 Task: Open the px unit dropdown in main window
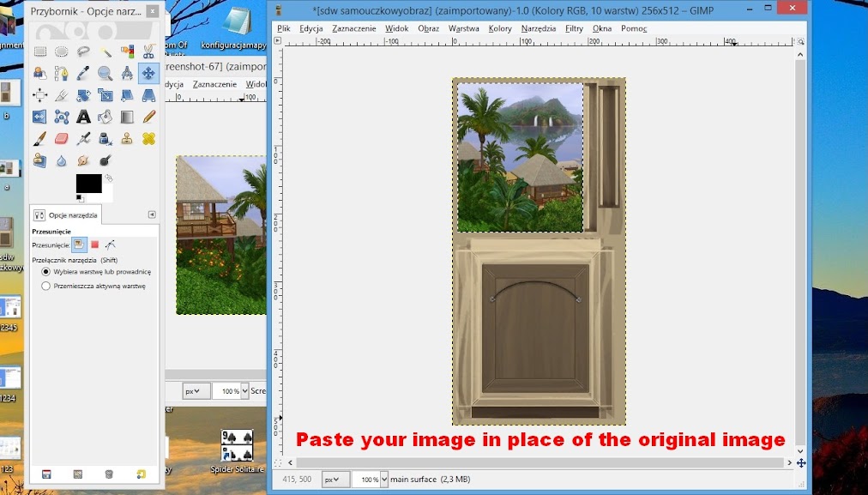[x=335, y=480]
